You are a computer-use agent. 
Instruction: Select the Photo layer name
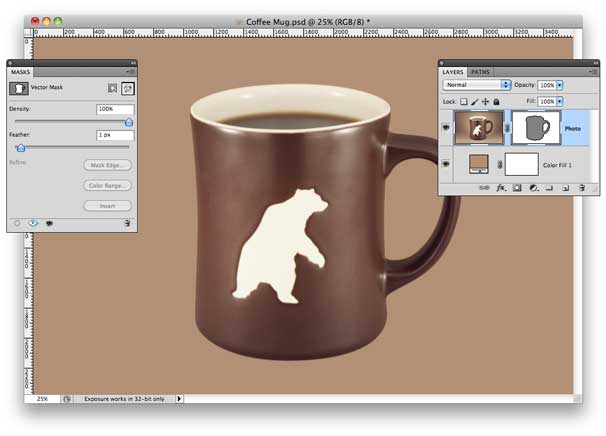pos(573,128)
